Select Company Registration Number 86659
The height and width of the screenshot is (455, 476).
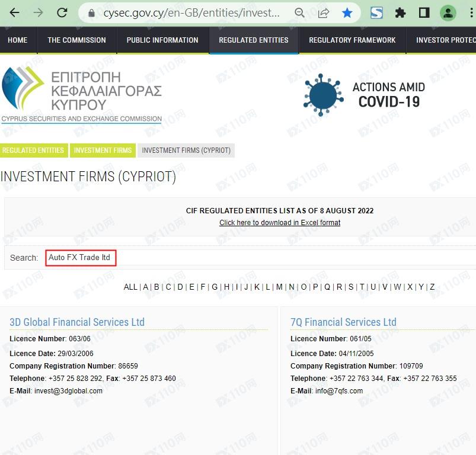pyautogui.click(x=74, y=366)
